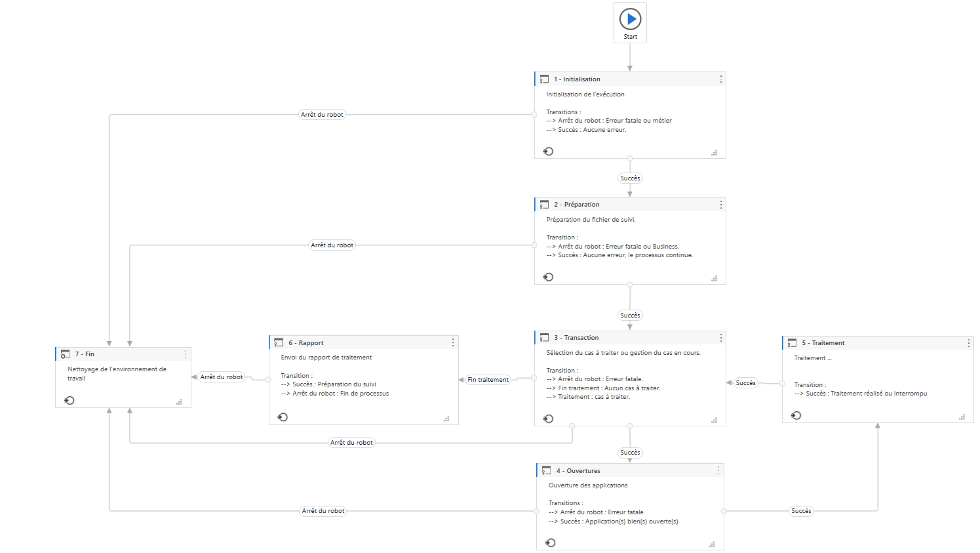The height and width of the screenshot is (553, 980).
Task: Select the "Arrêt du robot" label leaving "6 - Rapport"
Action: (x=222, y=377)
